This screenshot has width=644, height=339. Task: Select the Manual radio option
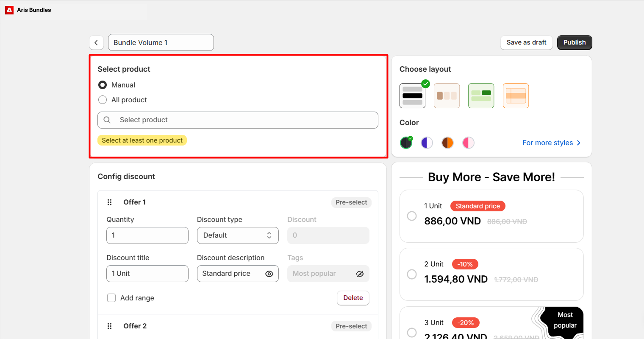(103, 85)
